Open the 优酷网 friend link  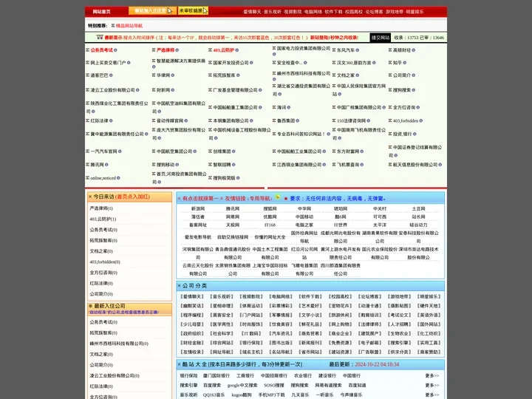click(270, 216)
